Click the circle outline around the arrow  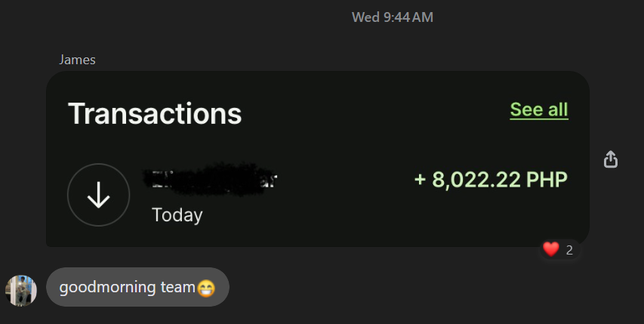pos(99,195)
